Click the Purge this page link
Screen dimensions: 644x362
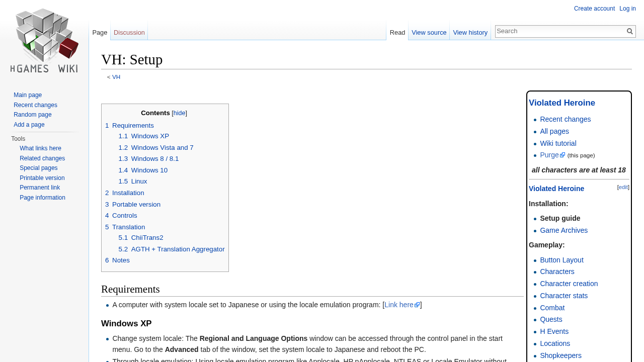click(x=552, y=155)
